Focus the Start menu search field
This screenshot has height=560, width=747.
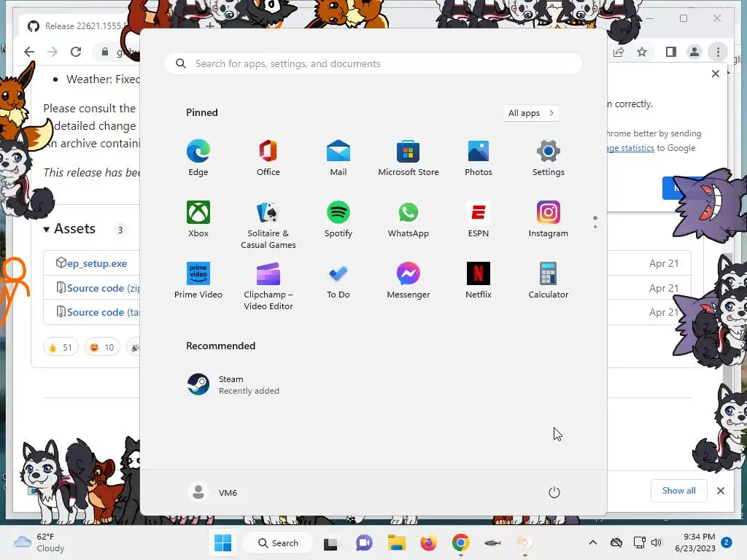click(x=373, y=64)
